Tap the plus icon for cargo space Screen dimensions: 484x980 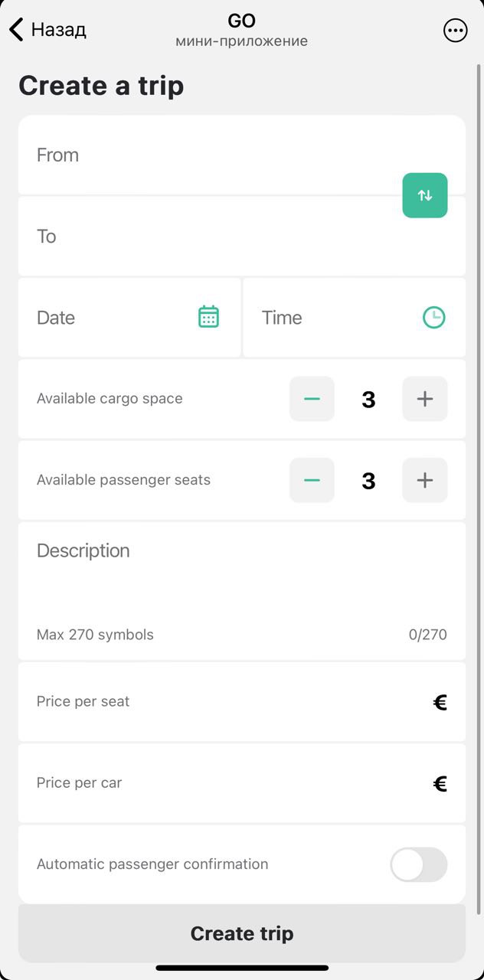pyautogui.click(x=424, y=398)
